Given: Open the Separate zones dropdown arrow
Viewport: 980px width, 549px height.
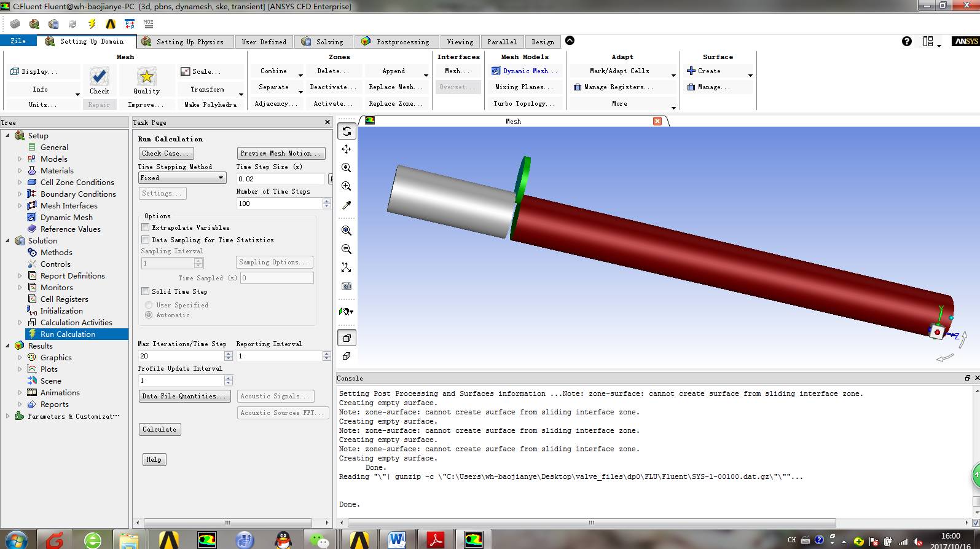Looking at the screenshot, I should click(300, 92).
